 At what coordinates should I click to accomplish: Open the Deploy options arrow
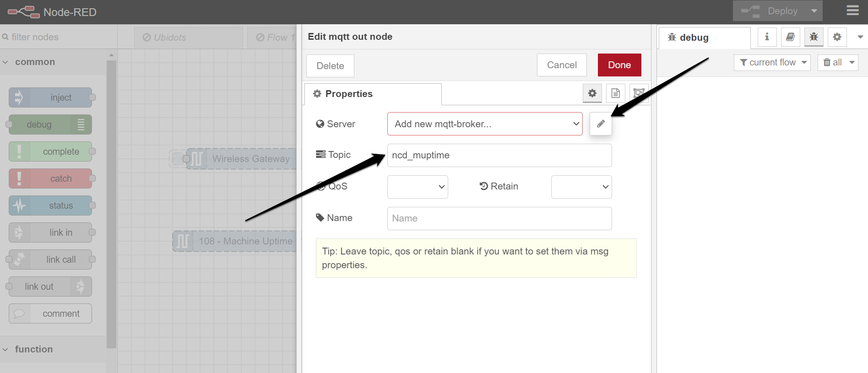click(x=814, y=11)
